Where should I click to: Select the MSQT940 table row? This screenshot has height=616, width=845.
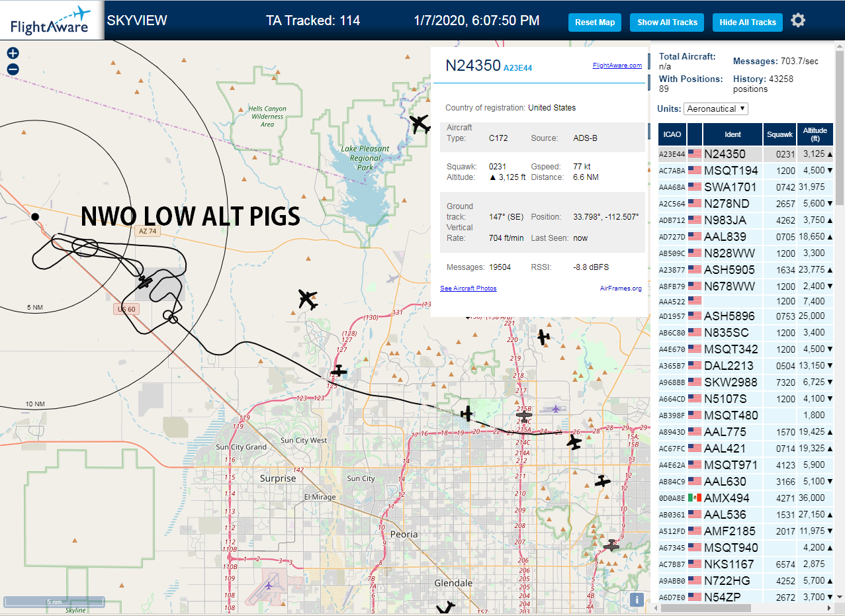(x=746, y=547)
